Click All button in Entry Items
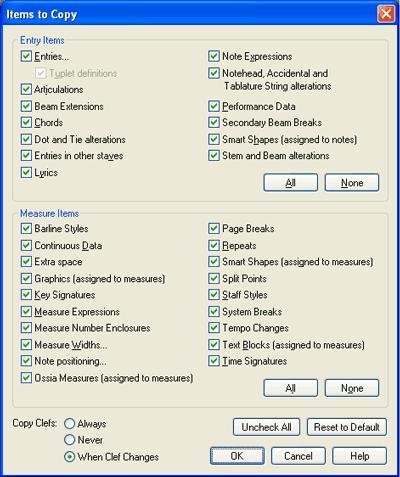This screenshot has height=477, width=400. pyautogui.click(x=290, y=182)
